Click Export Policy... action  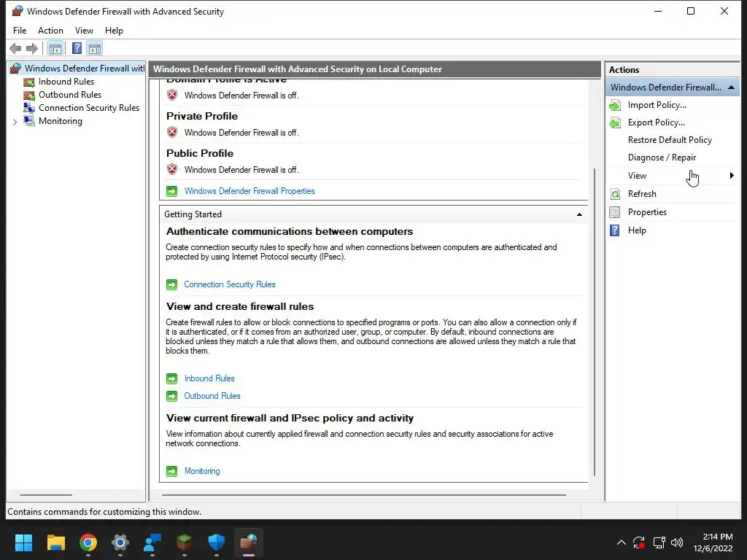click(656, 122)
